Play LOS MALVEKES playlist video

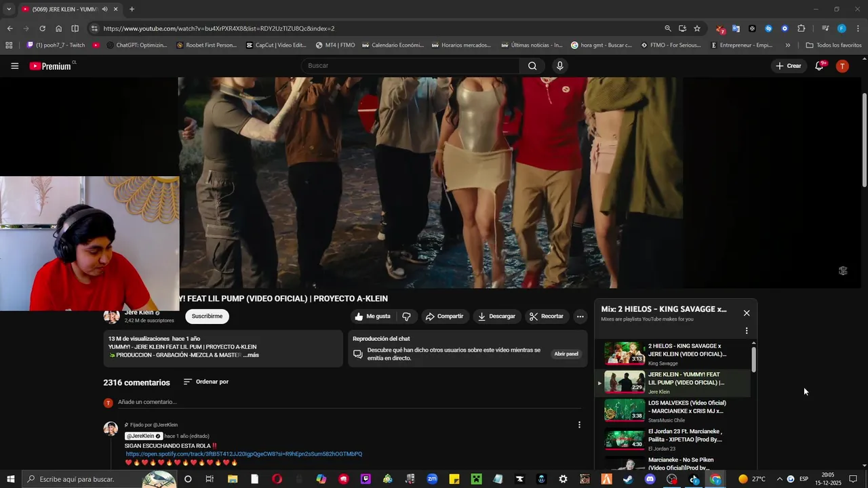coord(673,411)
